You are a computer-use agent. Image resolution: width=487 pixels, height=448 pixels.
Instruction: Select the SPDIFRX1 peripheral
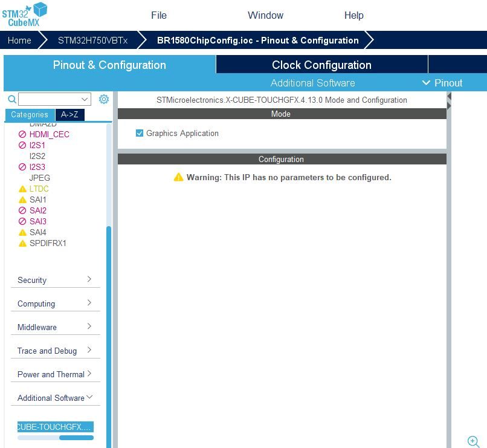pos(48,243)
